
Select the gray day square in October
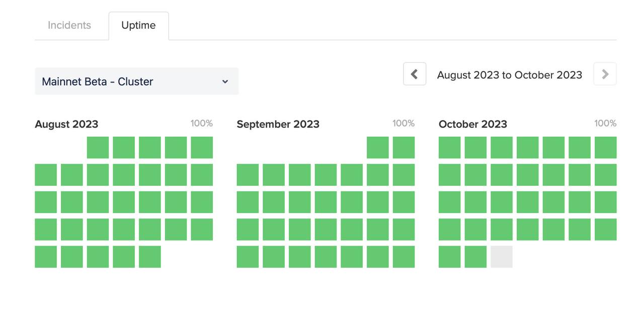pos(502,257)
